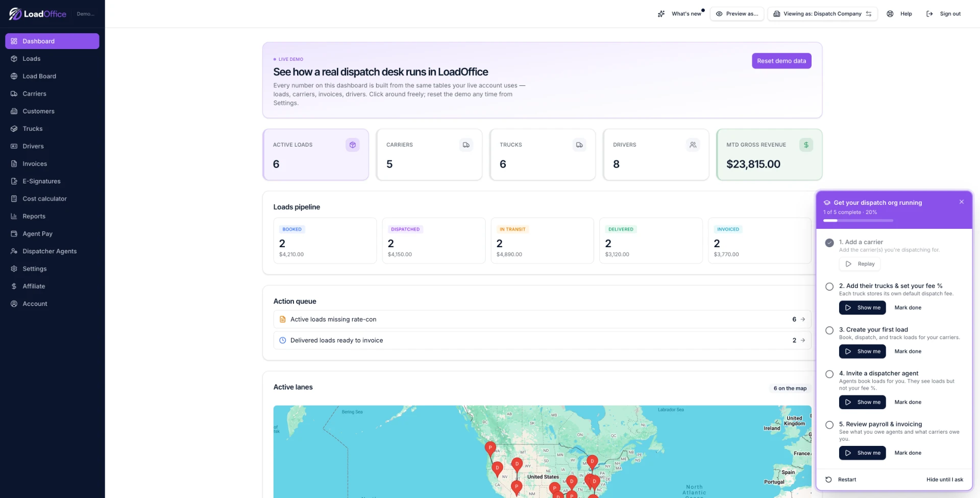Click the Invoices sidebar icon
The image size is (980, 498).
tap(14, 163)
